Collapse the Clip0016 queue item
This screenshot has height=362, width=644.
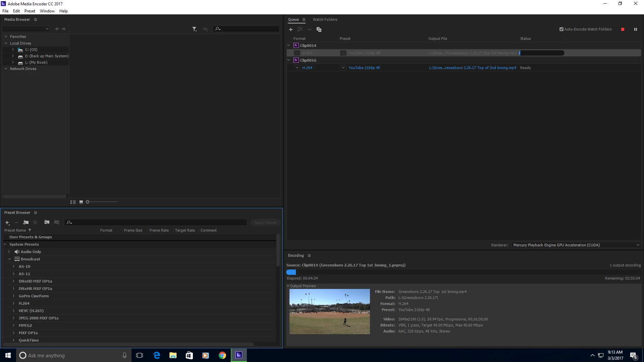(289, 60)
